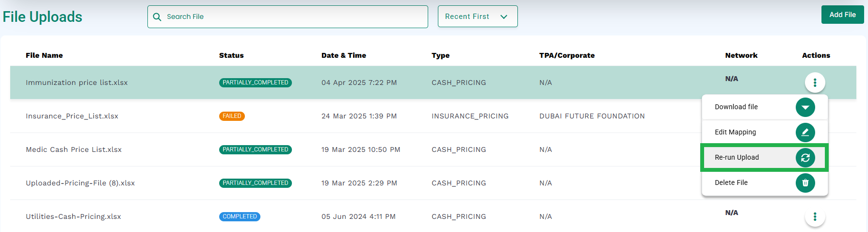Expand the Recent First sort dropdown

pos(478,17)
